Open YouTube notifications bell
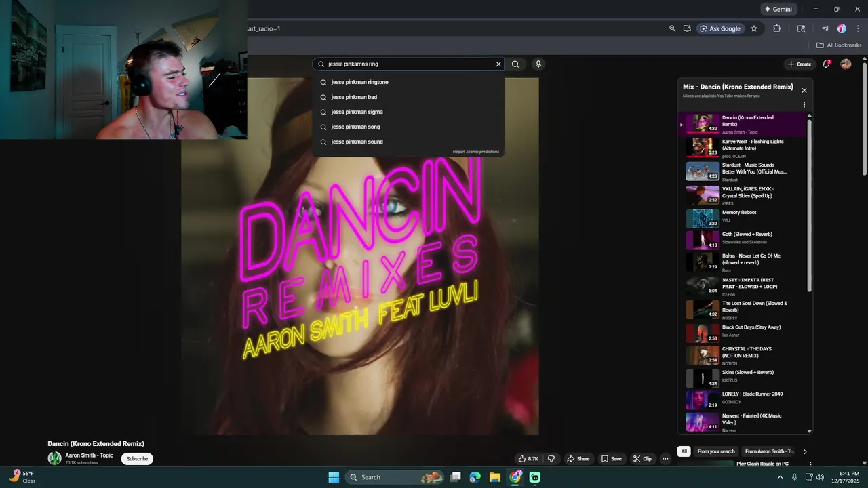The height and width of the screenshot is (488, 868). click(x=827, y=64)
